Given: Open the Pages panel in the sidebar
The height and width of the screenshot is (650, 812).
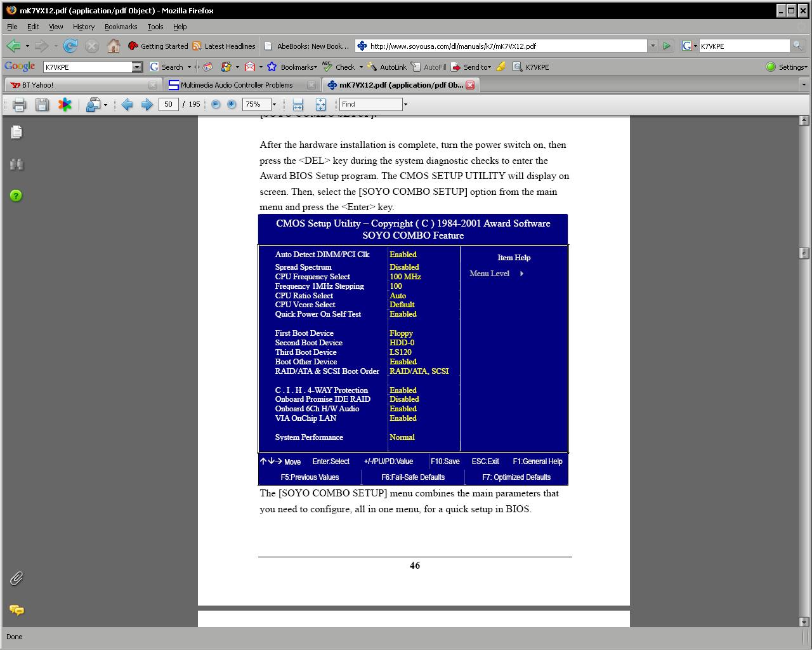Looking at the screenshot, I should click(x=16, y=132).
